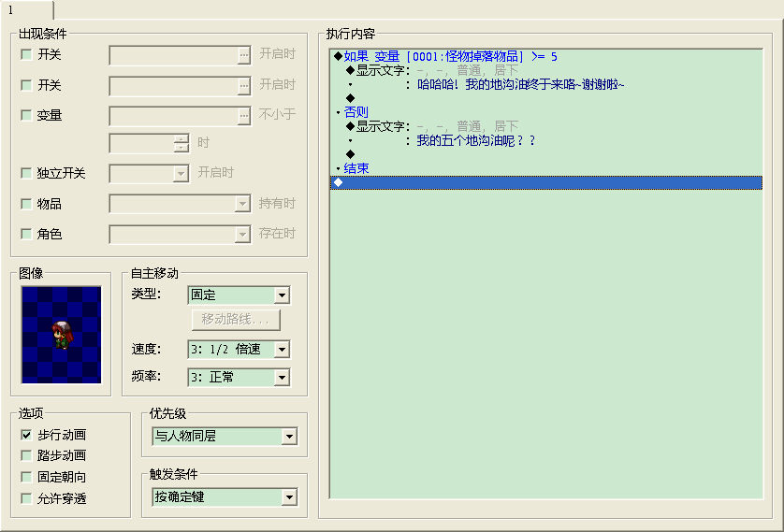This screenshot has height=532, width=784.
Task: Enable the second 开关 condition checkbox
Action: (x=26, y=85)
